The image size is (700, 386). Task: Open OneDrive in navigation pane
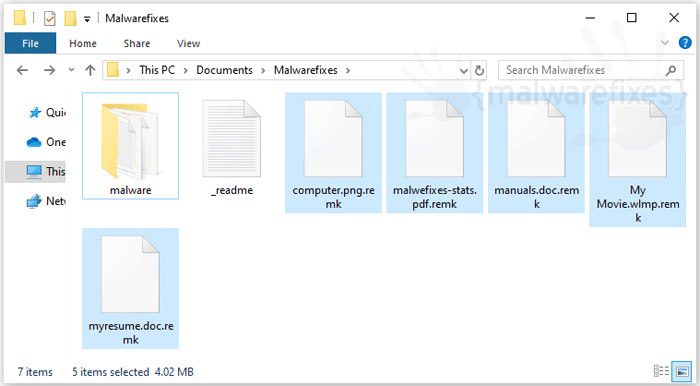(x=46, y=142)
